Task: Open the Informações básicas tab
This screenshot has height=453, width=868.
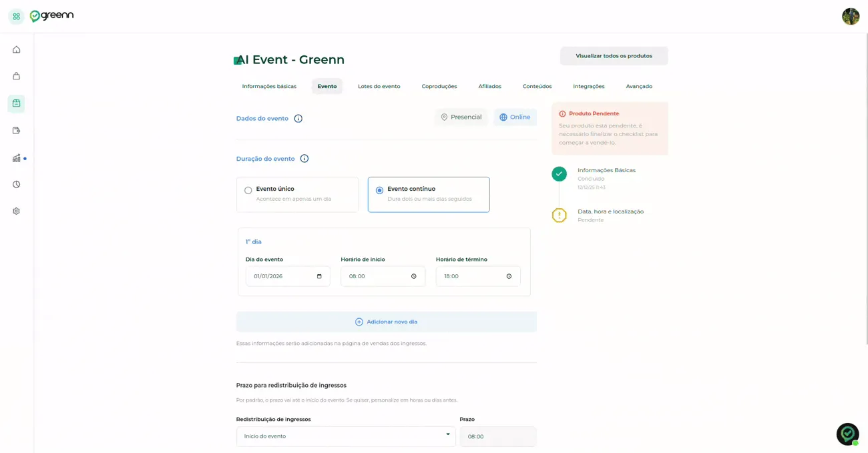Action: point(269,86)
